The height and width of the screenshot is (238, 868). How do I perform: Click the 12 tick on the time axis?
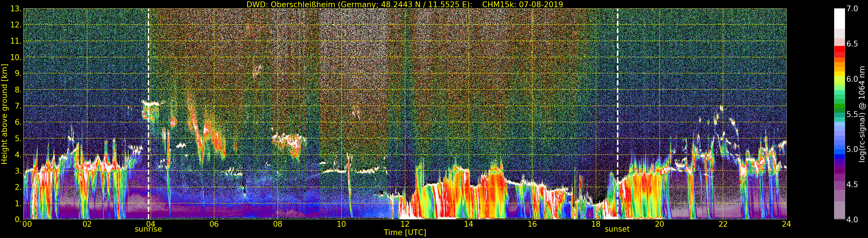(405, 224)
